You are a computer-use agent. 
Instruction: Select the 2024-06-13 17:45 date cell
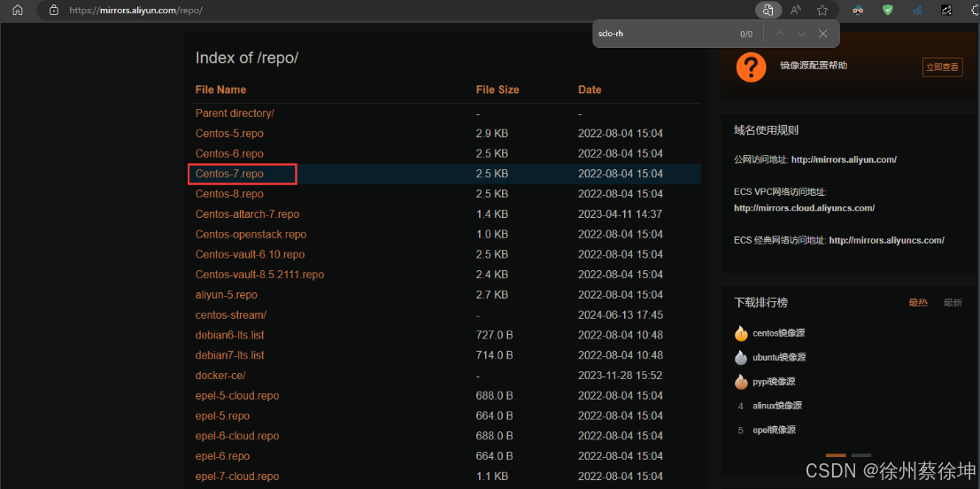pyautogui.click(x=621, y=315)
